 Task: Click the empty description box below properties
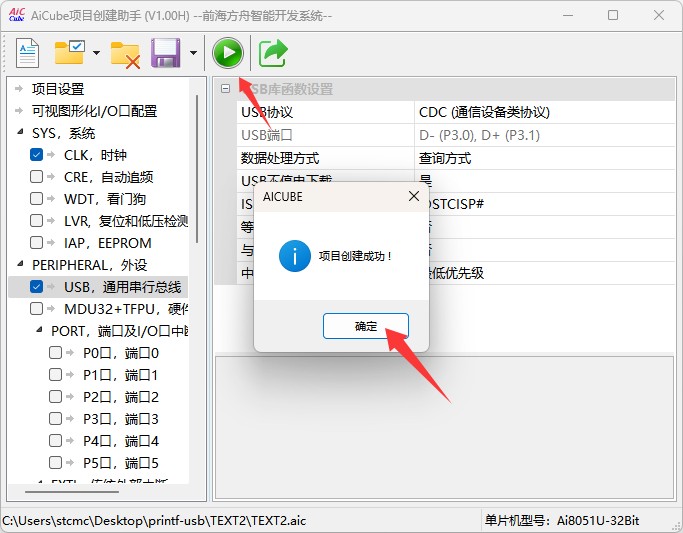(x=445, y=428)
